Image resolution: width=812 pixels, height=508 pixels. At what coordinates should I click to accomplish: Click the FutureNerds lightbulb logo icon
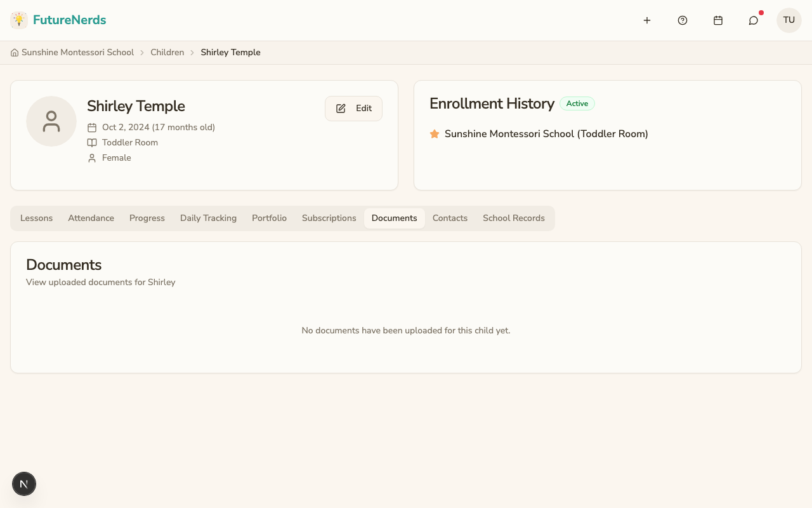[19, 20]
